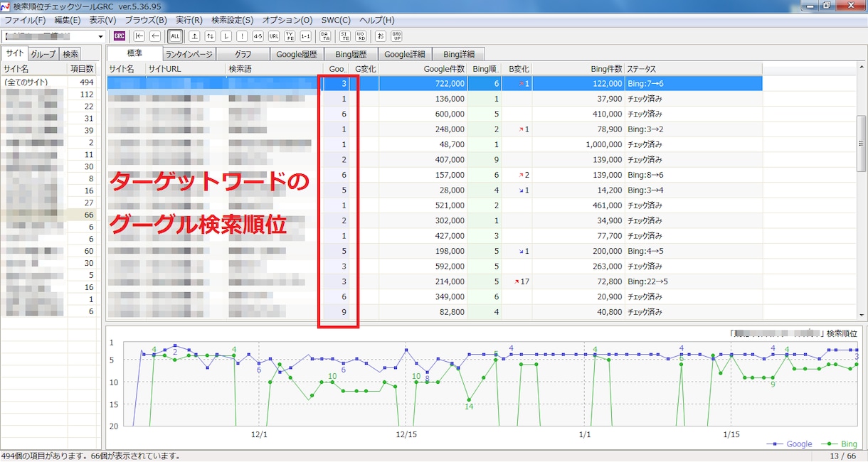This screenshot has width=868, height=462.
Task: Click the SITE toolbar icon
Action: click(345, 36)
